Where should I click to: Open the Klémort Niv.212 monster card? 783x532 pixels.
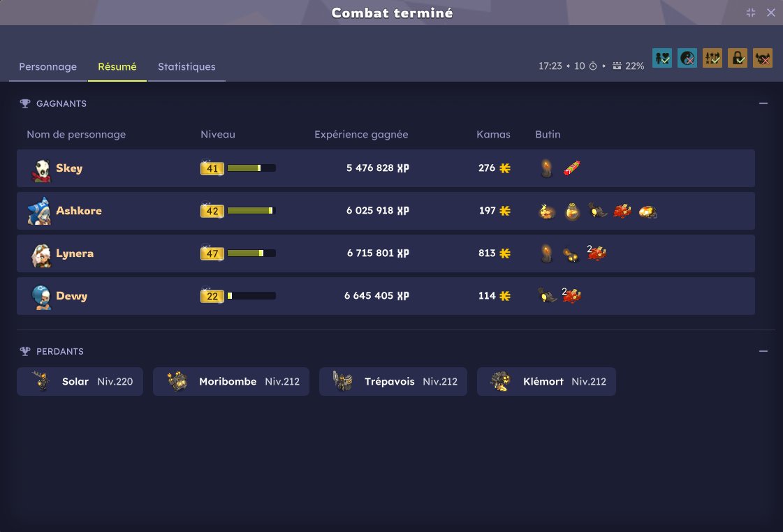[546, 382]
